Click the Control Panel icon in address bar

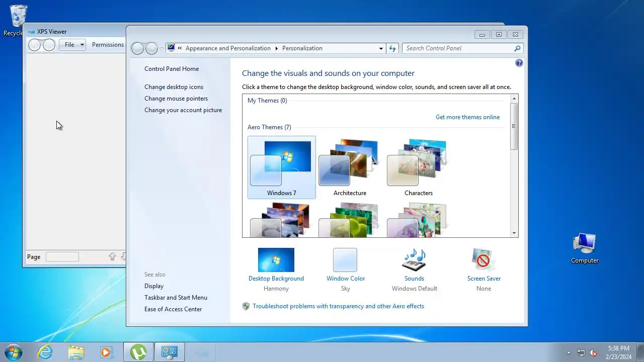[x=171, y=48]
